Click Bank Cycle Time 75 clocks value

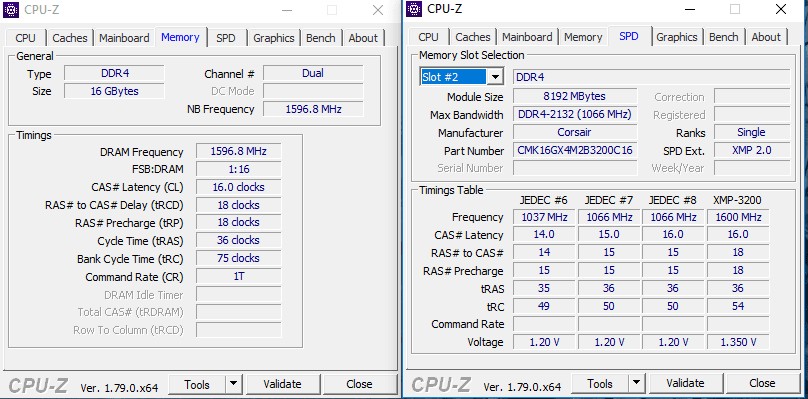click(239, 258)
